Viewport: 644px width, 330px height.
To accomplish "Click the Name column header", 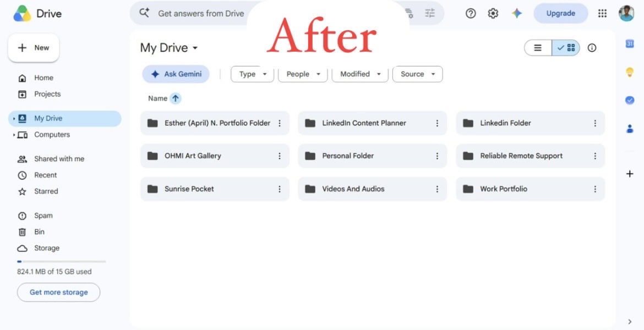I will click(158, 98).
